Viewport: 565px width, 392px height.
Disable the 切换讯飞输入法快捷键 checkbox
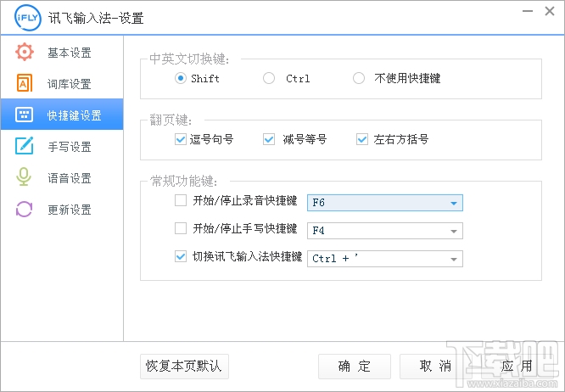click(180, 256)
